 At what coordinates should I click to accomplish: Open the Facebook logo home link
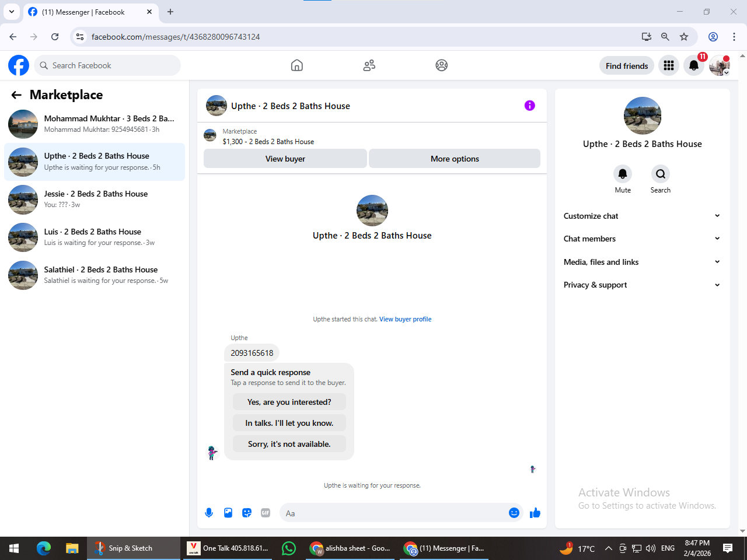[19, 65]
